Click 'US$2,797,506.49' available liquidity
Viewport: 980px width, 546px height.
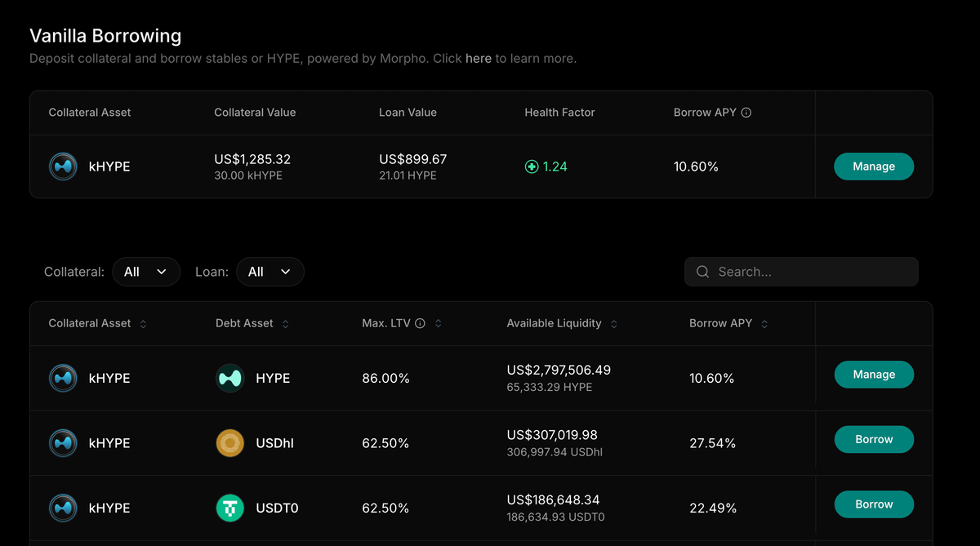[x=559, y=371]
